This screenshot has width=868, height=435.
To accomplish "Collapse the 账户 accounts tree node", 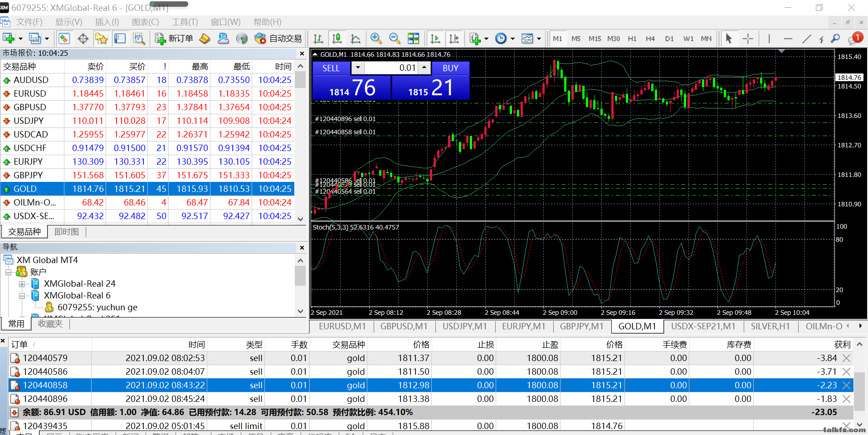I will coord(8,272).
